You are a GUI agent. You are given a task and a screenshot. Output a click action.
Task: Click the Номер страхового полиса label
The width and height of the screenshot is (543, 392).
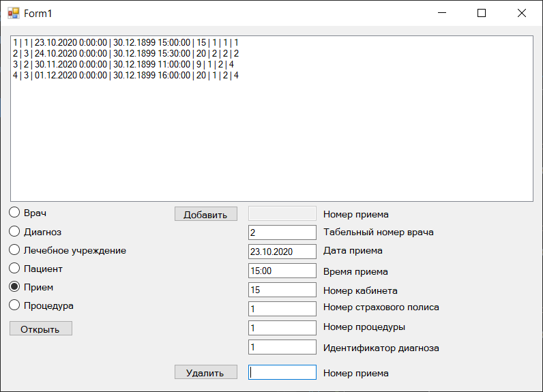coord(381,307)
